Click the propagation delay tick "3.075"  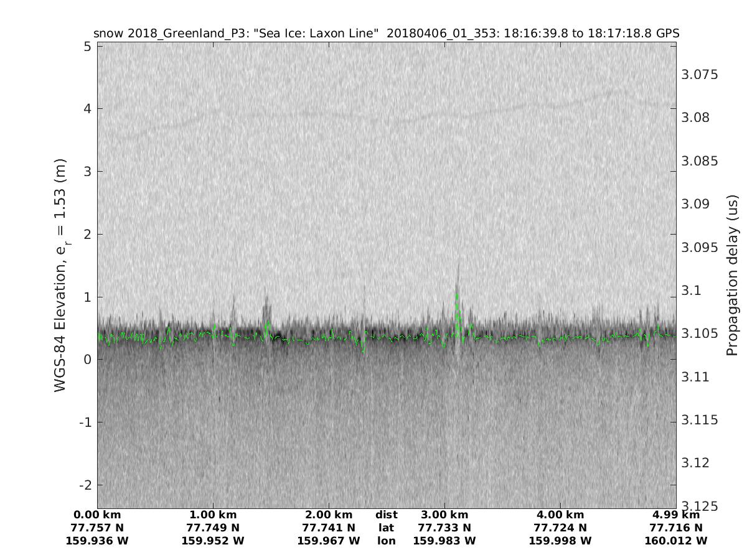[700, 75]
